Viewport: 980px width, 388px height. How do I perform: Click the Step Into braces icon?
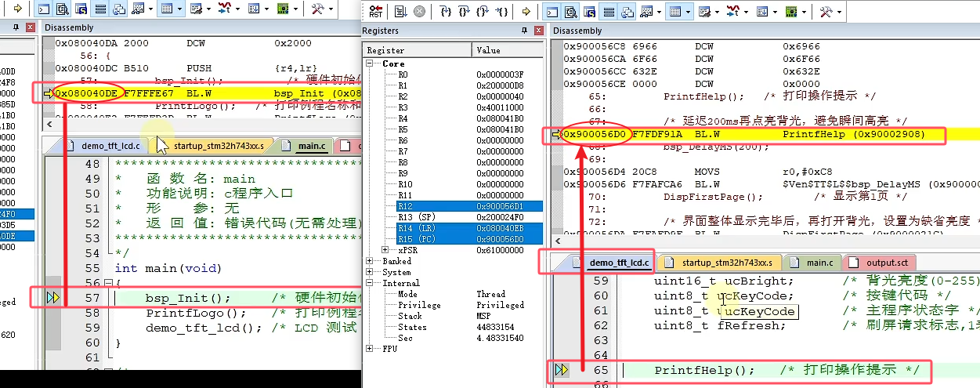point(446,12)
